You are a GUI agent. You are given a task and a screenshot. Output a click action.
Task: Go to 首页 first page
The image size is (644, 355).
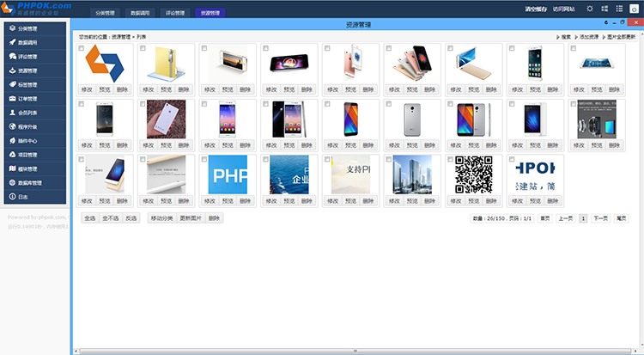(544, 218)
